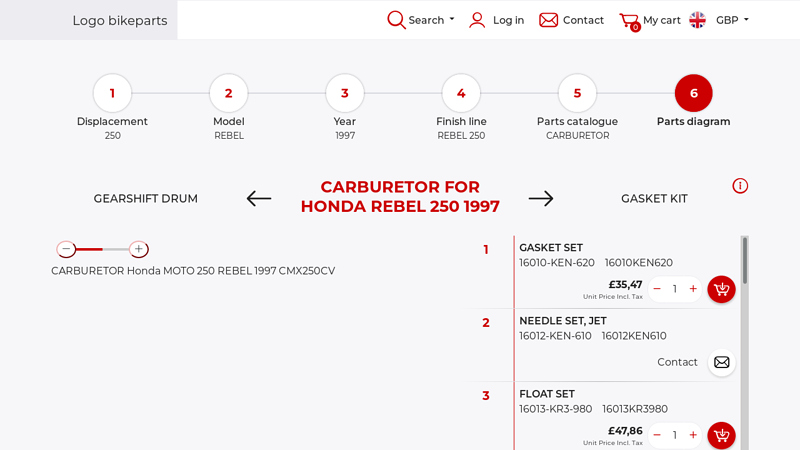This screenshot has width=800, height=450.
Task: Go to step 3 Year
Action: (345, 93)
